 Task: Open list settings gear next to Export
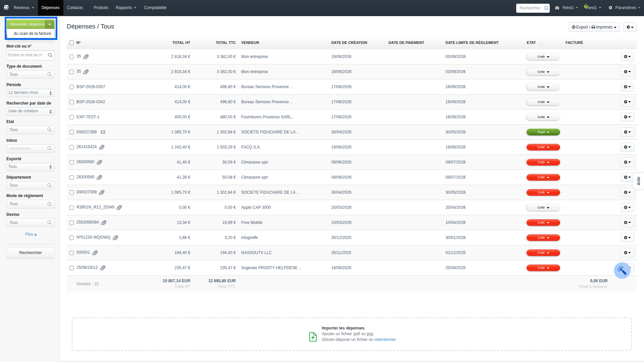click(x=630, y=27)
